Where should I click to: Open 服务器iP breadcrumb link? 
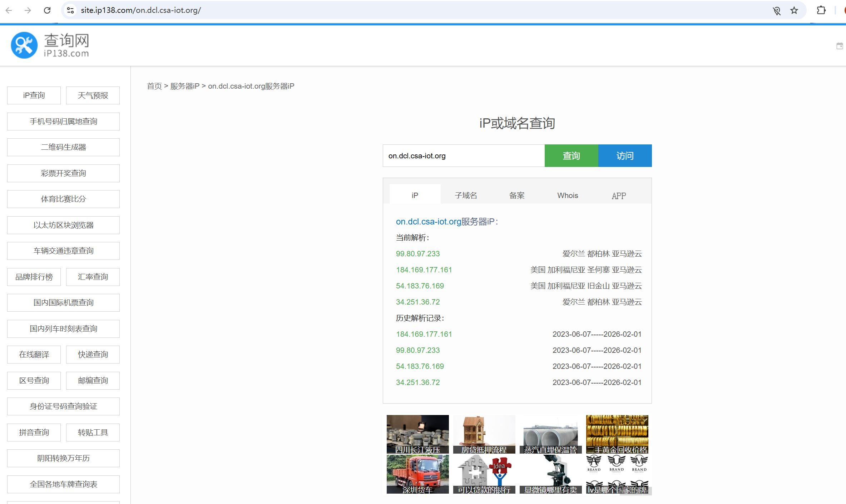coord(185,86)
